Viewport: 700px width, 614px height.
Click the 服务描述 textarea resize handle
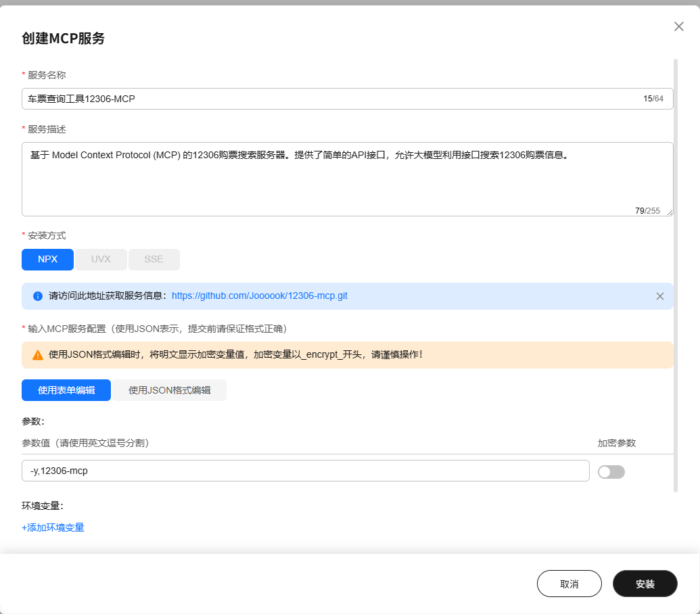pos(670,213)
